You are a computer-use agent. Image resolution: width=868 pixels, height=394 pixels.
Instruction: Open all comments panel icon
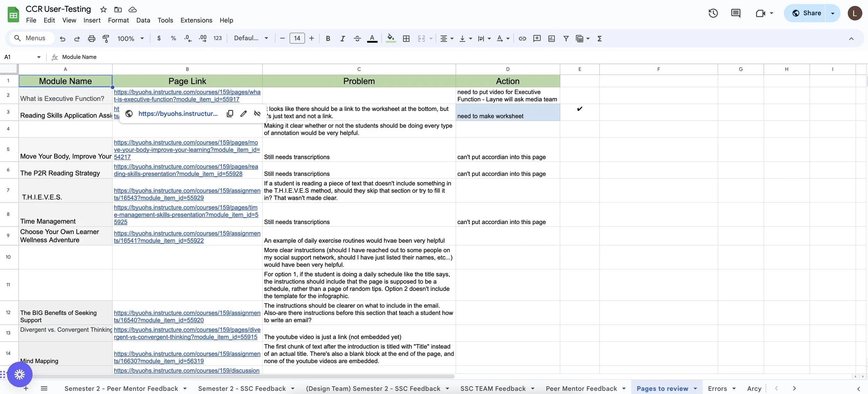(736, 13)
